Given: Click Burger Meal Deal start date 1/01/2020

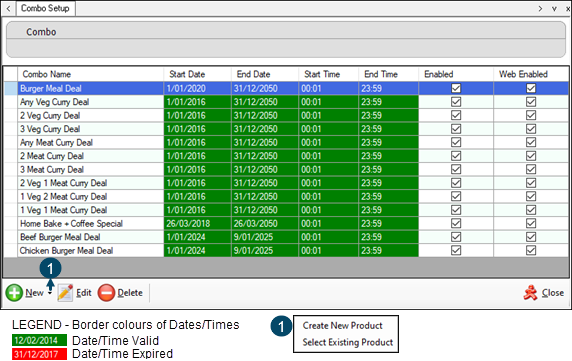Looking at the screenshot, I should 197,89.
